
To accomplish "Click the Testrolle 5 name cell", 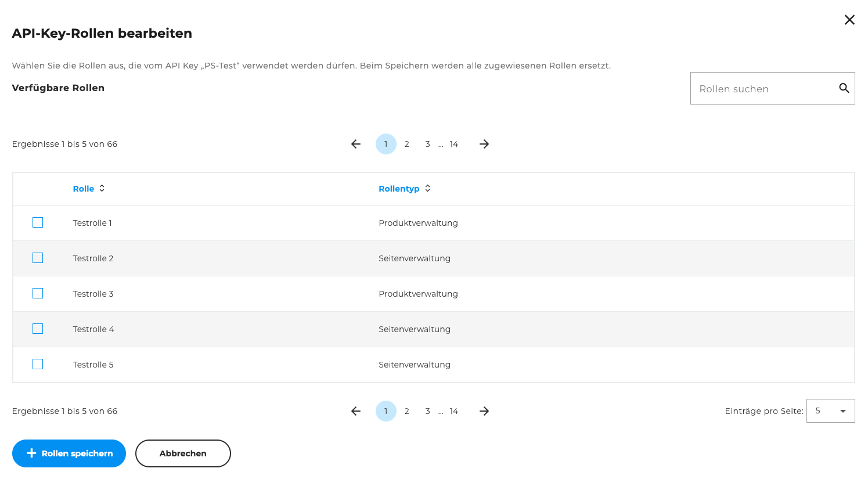I will [93, 365].
